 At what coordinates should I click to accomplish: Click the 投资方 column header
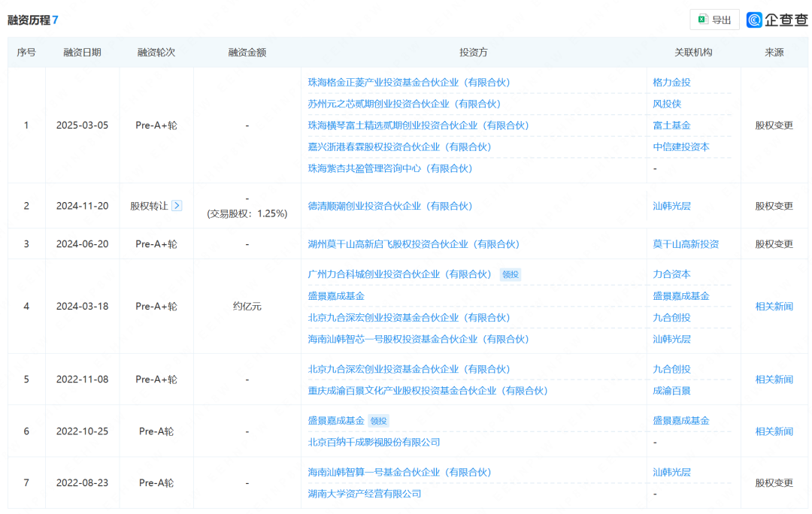coord(474,53)
